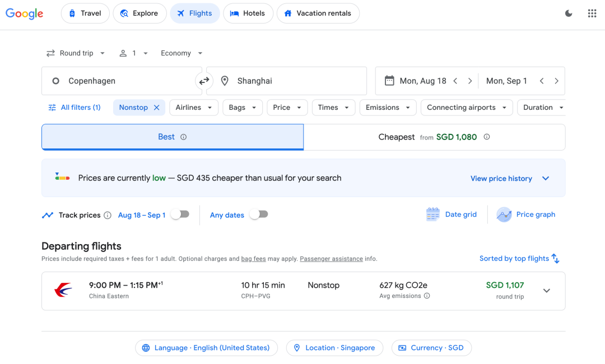Viewport: 605px width, 364px height.
Task: Expand the China Eastern flight details
Action: tap(546, 291)
